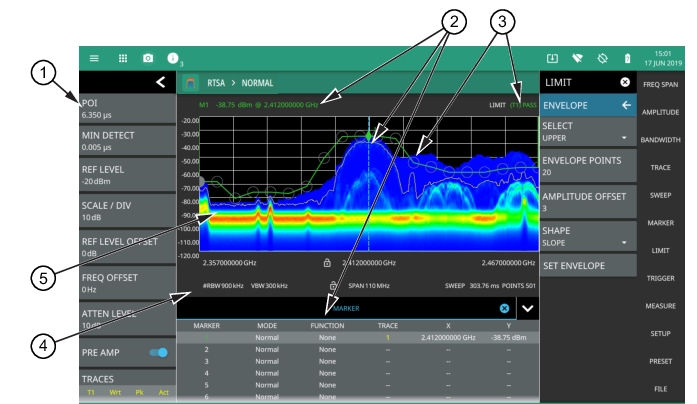Click stop frequency 2.467000000 GHz
Screen dimensions: 697x404
click(x=508, y=263)
